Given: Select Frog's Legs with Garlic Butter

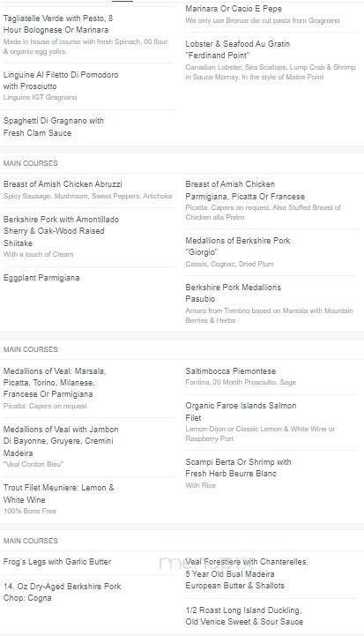Looking at the screenshot, I should point(57,562).
